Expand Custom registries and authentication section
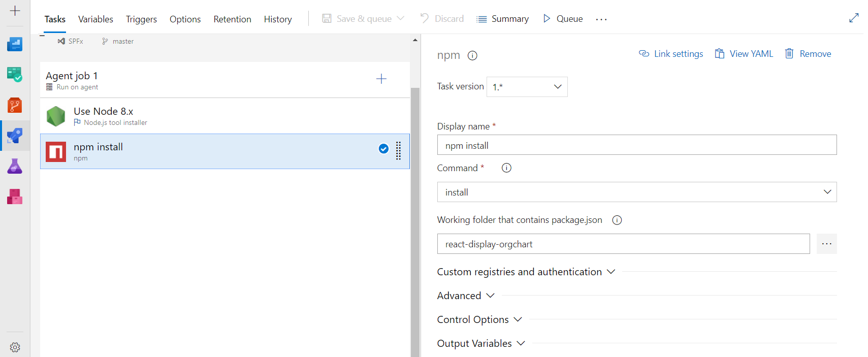Viewport: 868px width, 357px height. click(526, 272)
